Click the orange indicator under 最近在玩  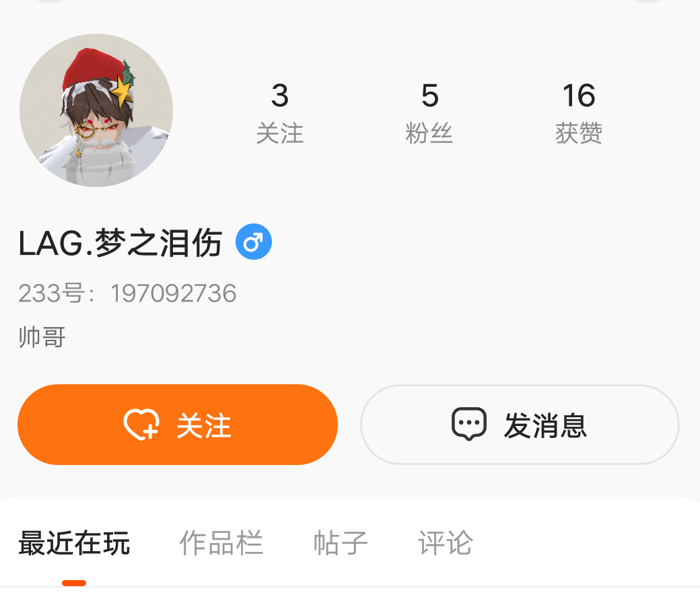click(x=74, y=583)
